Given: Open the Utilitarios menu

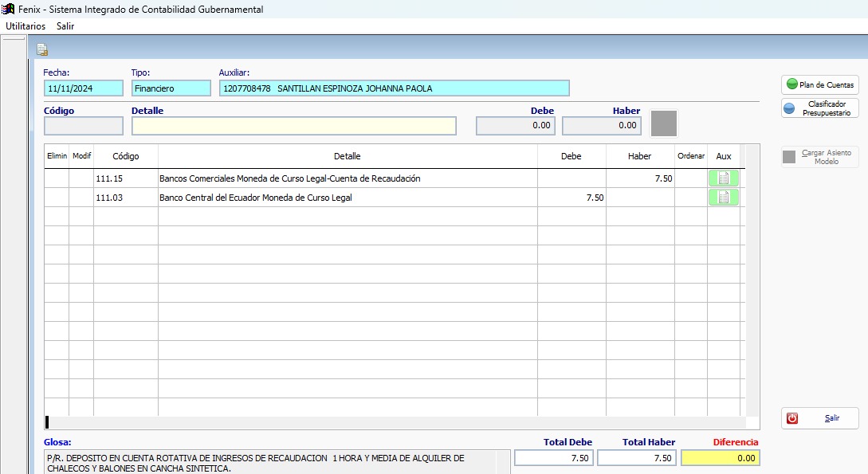Looking at the screenshot, I should pyautogui.click(x=26, y=25).
